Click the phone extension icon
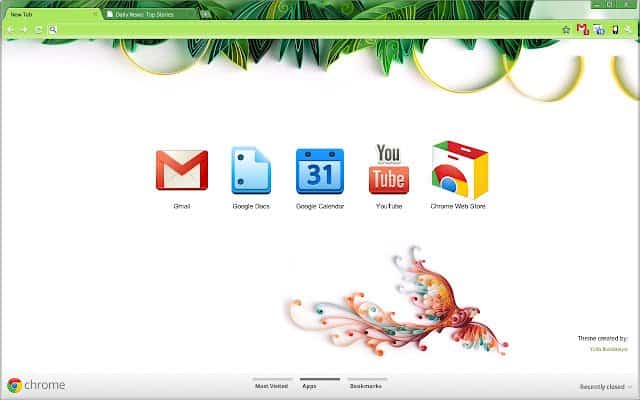The image size is (640, 400). coord(615,30)
